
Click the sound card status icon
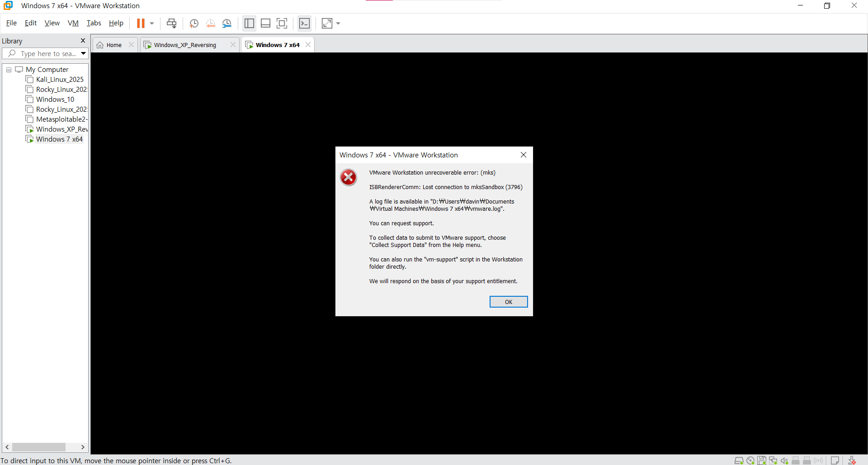coord(784,460)
